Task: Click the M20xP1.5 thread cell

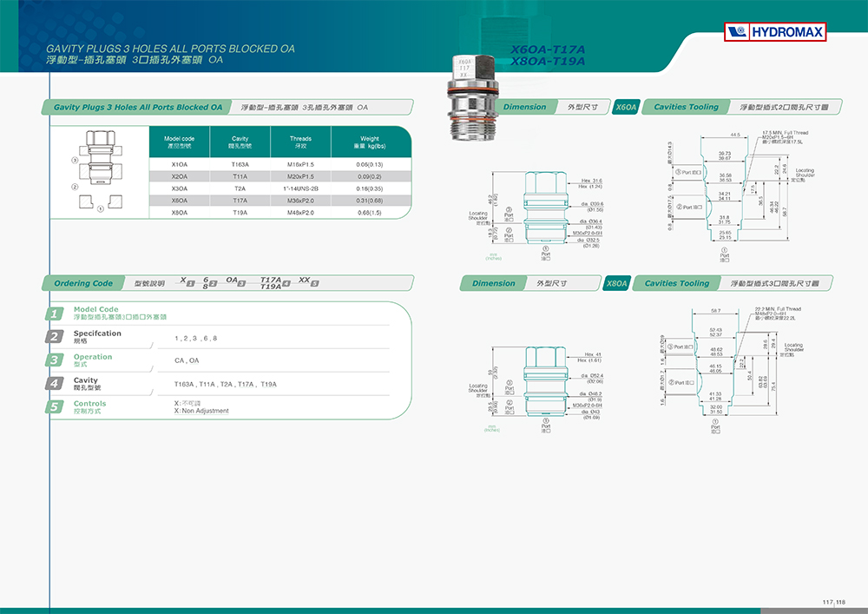Action: click(x=300, y=176)
